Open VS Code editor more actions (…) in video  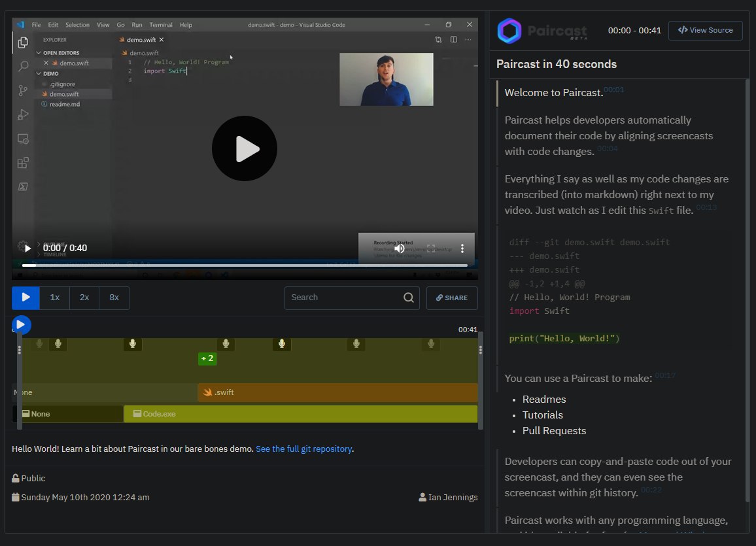(x=468, y=39)
